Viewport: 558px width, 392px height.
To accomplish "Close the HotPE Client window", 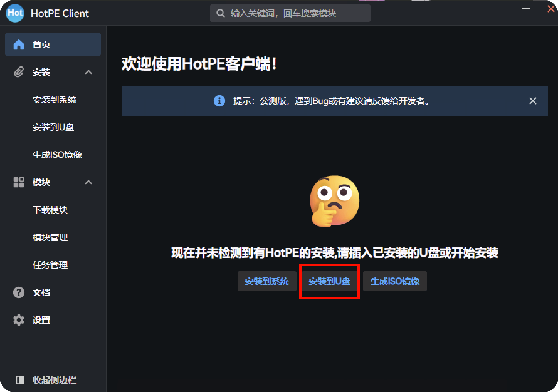I will point(551,9).
